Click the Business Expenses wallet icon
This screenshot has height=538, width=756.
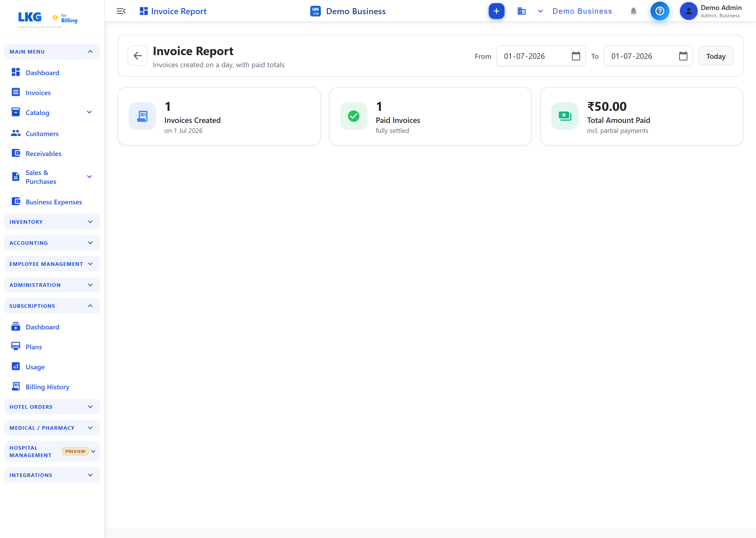[x=15, y=201]
